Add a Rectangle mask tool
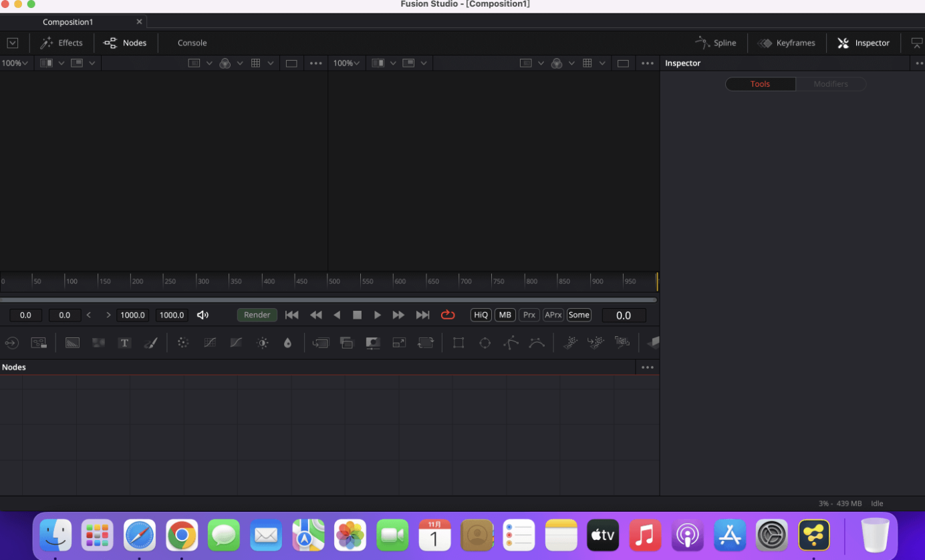925x560 pixels. 458,343
